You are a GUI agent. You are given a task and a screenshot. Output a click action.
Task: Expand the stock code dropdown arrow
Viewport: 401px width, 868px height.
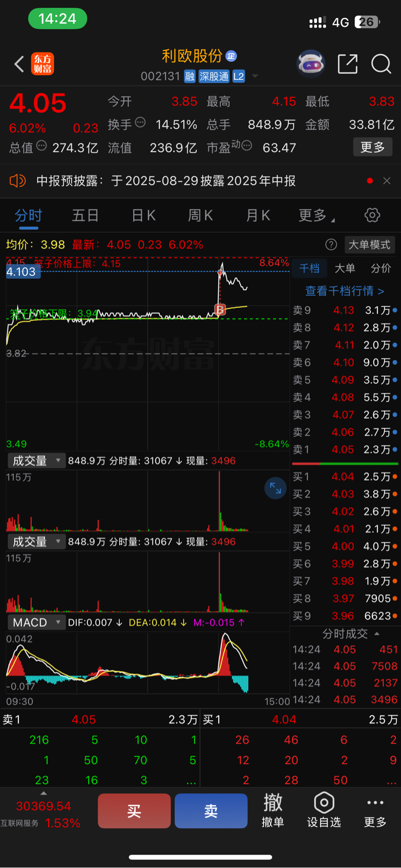coord(255,76)
